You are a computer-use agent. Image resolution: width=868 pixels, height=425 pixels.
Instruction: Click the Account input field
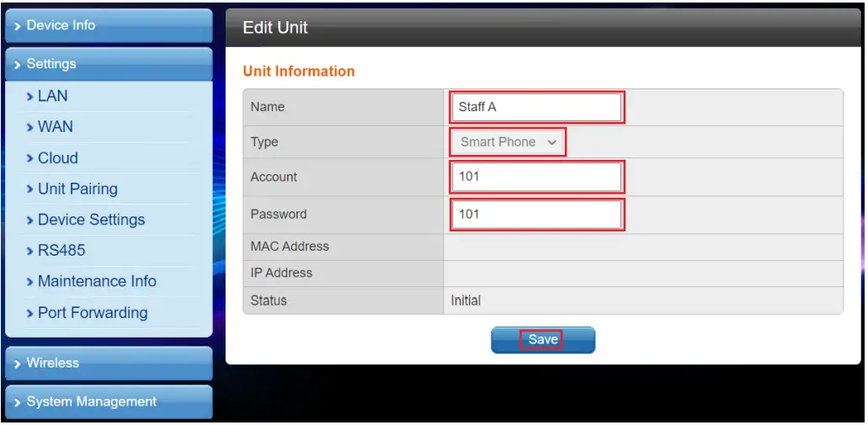[536, 178]
